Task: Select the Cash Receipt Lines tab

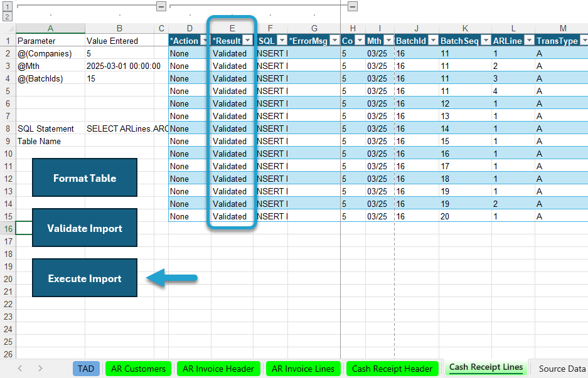Action: [x=486, y=367]
